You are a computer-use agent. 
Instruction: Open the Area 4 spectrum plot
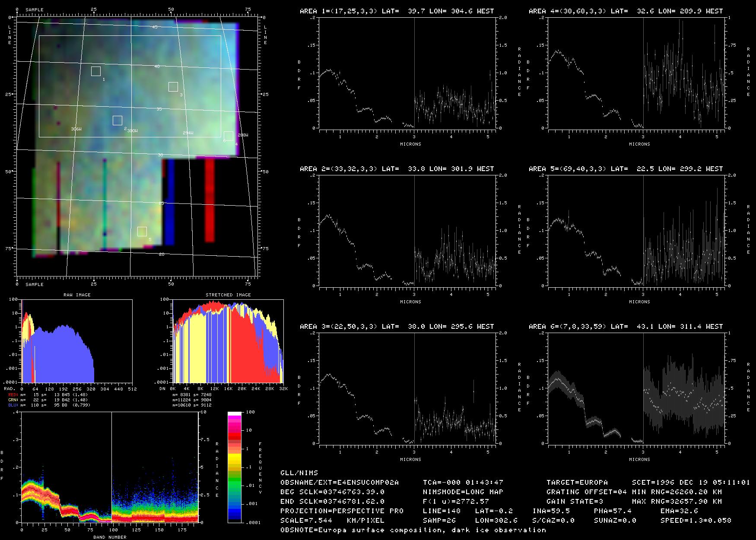pyautogui.click(x=636, y=73)
